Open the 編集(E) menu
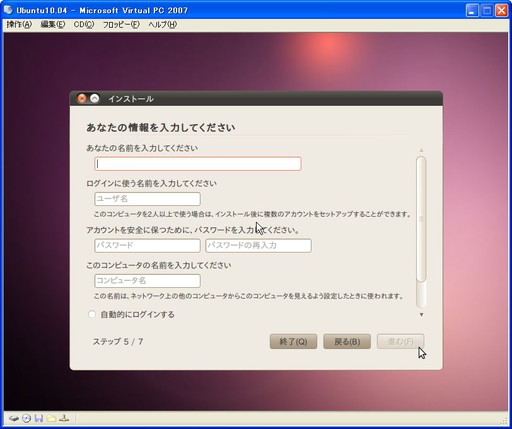 (x=53, y=25)
